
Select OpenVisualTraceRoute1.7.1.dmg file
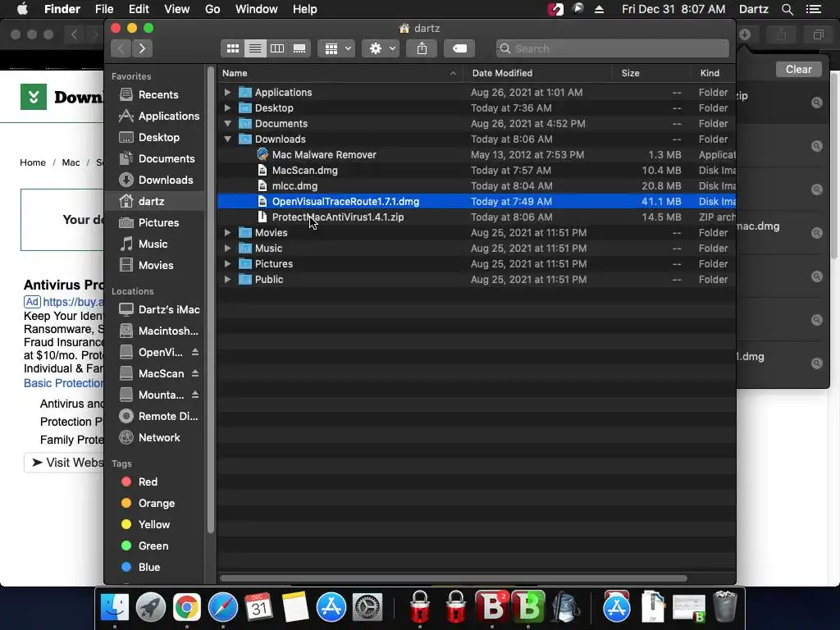coord(477,202)
